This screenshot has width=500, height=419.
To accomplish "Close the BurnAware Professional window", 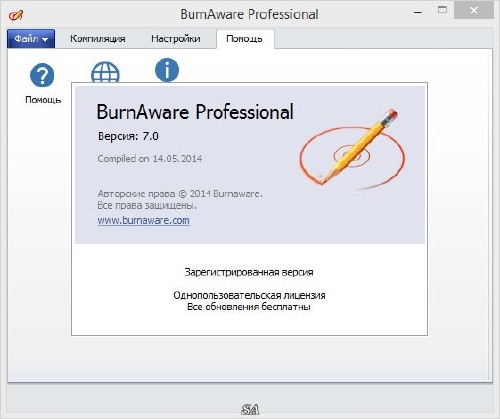I will click(474, 11).
